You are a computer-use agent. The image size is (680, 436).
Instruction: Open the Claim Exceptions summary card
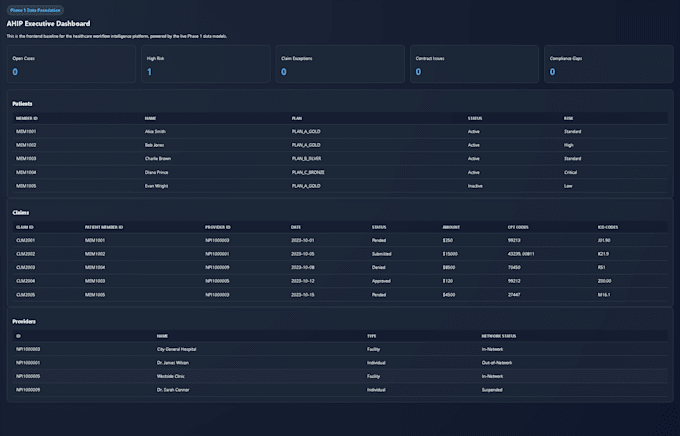pos(340,64)
